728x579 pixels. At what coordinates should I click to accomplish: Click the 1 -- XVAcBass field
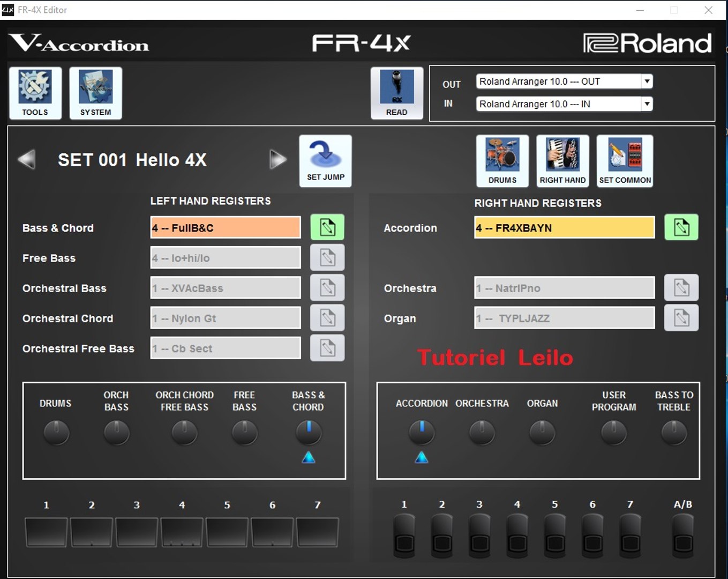click(226, 288)
